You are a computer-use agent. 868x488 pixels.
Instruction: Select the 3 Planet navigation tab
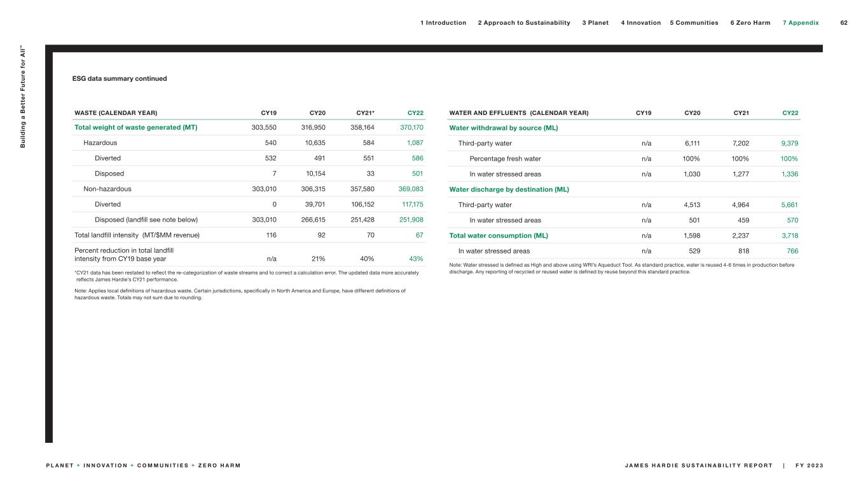595,23
